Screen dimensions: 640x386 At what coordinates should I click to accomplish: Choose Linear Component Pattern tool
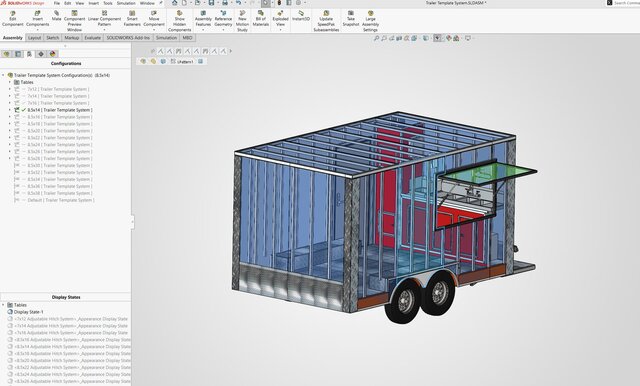pyautogui.click(x=104, y=19)
